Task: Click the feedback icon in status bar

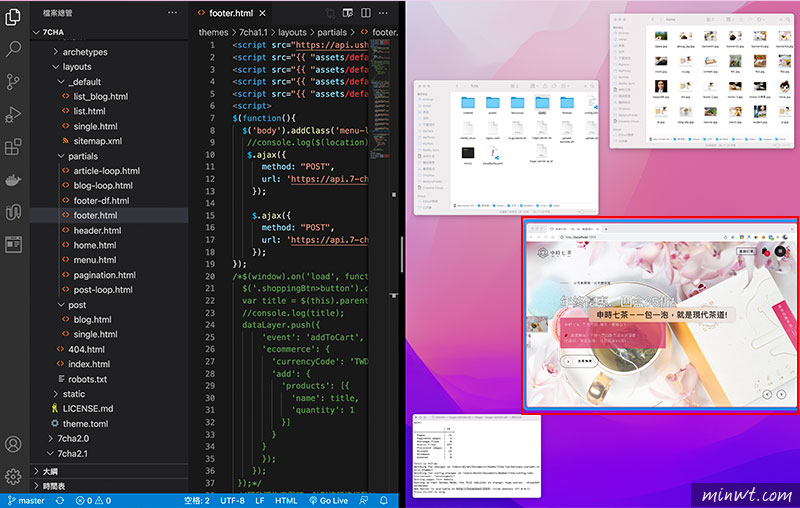Action: coord(364,500)
